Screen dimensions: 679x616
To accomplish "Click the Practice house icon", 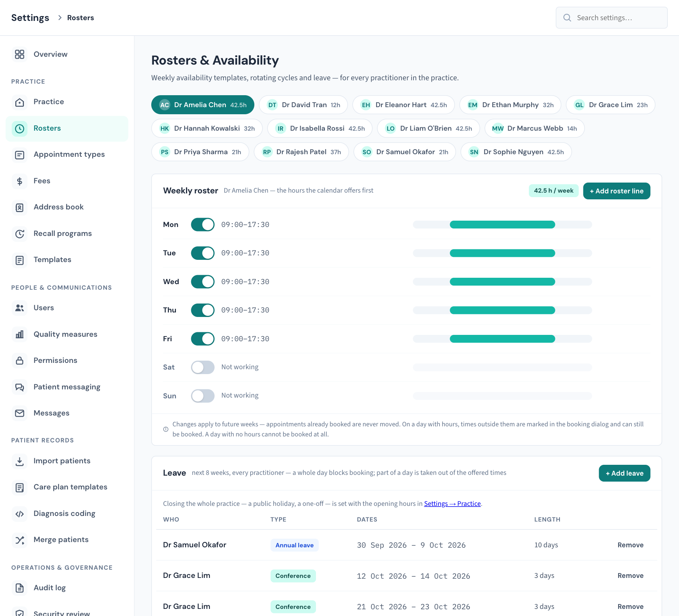I will click(x=19, y=102).
